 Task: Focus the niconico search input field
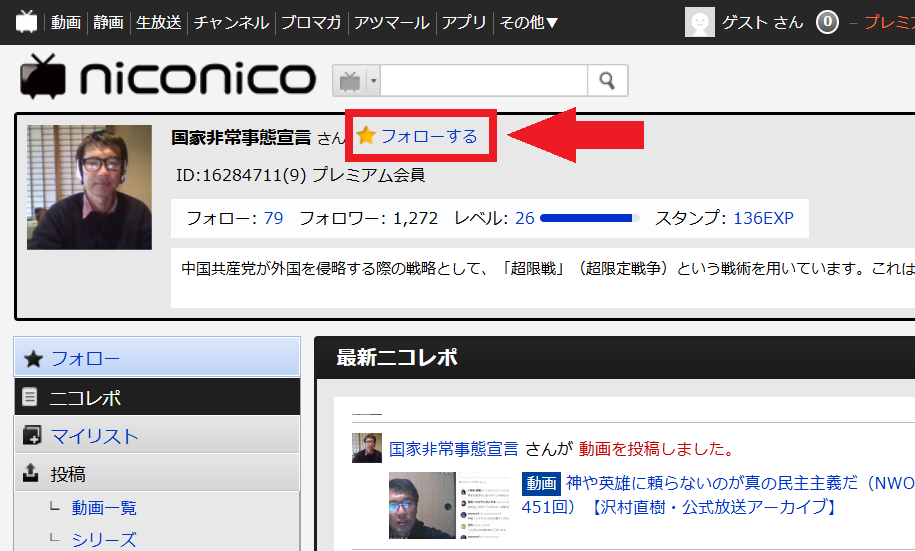pyautogui.click(x=484, y=81)
